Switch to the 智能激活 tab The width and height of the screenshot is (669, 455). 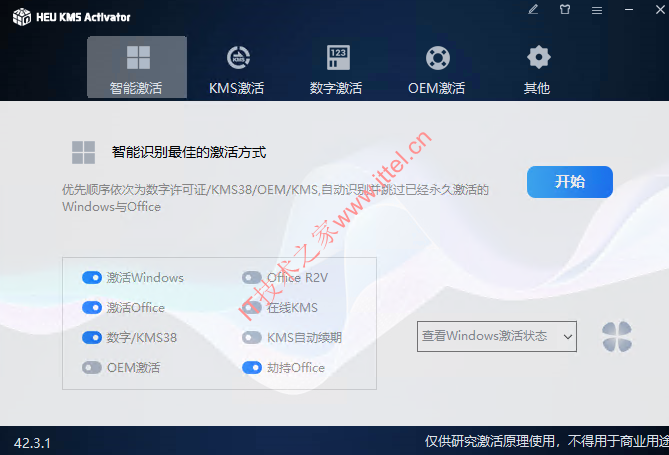[x=137, y=67]
